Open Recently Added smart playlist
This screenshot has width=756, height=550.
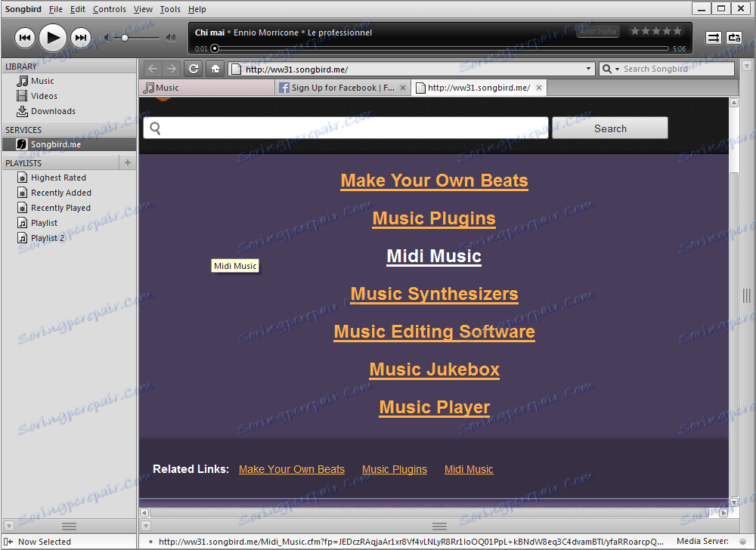(x=69, y=193)
